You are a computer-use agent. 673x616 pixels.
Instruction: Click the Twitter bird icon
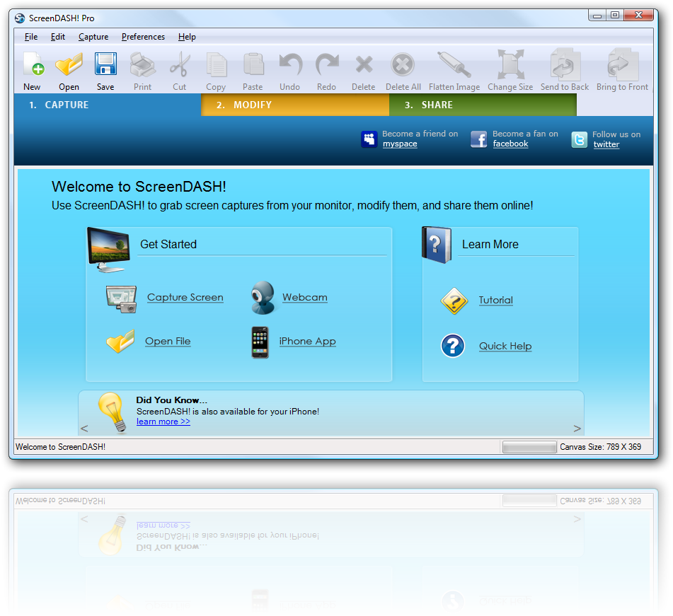(x=579, y=139)
